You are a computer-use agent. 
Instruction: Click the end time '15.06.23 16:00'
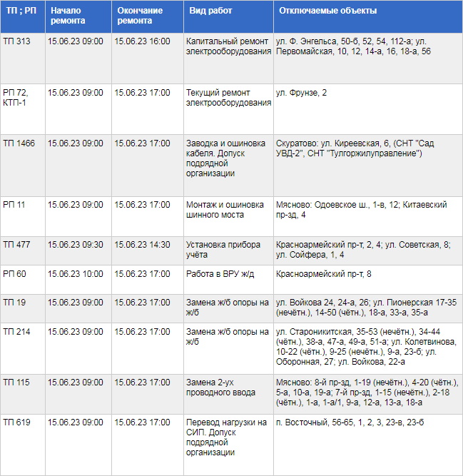pyautogui.click(x=142, y=41)
